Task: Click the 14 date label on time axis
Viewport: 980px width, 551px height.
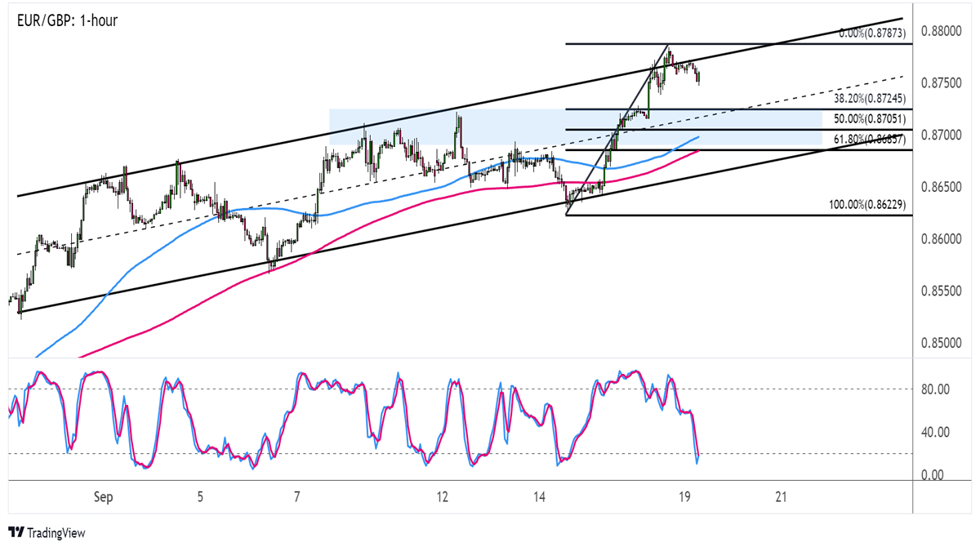Action: pyautogui.click(x=539, y=496)
